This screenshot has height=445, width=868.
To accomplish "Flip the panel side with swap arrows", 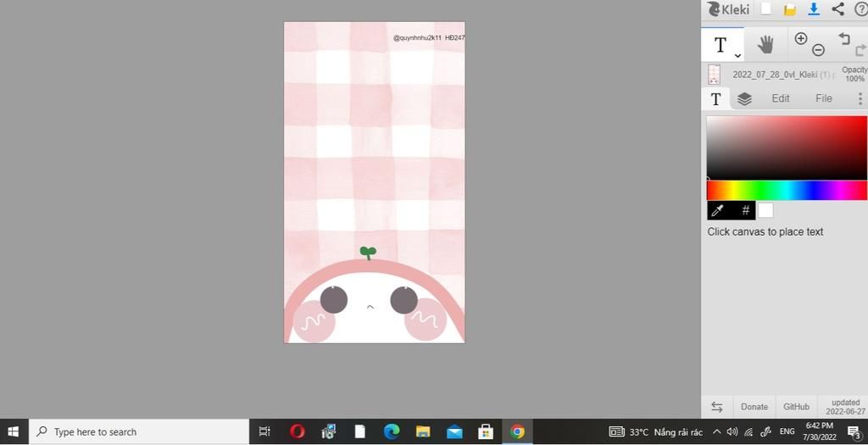I will point(717,407).
